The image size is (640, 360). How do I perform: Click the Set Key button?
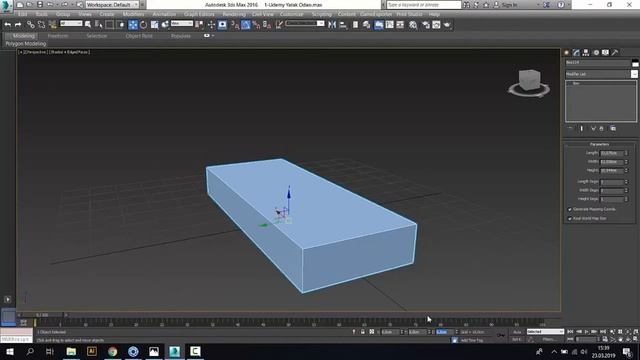pyautogui.click(x=517, y=339)
